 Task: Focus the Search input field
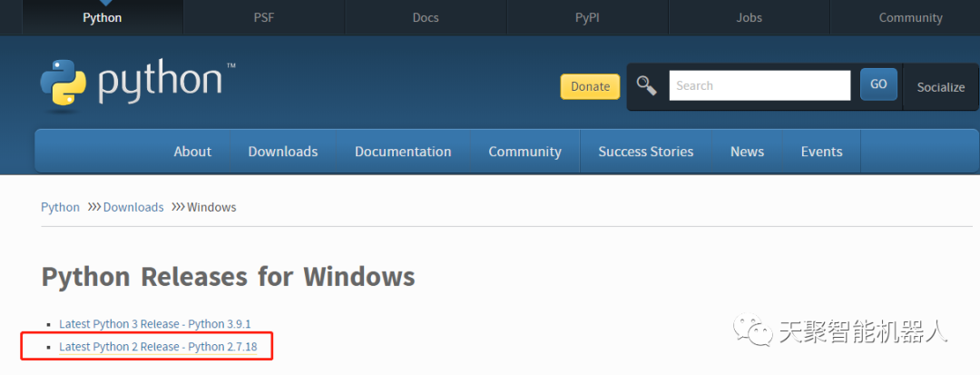coord(759,85)
